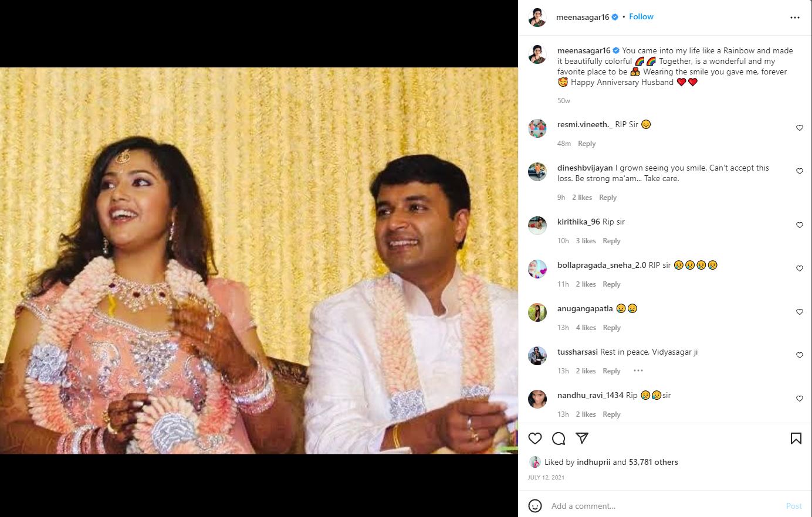This screenshot has height=517, width=812.
Task: Share the post using the paper plane icon
Action: tap(581, 438)
